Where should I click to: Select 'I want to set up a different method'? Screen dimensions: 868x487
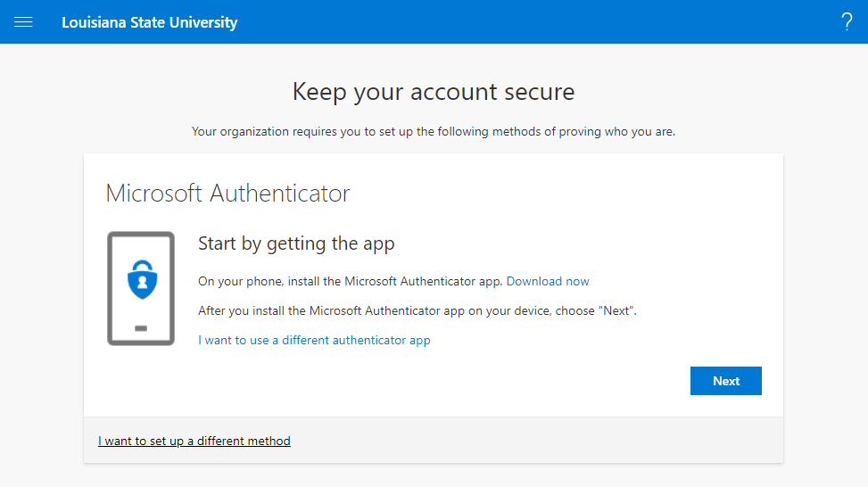pos(194,442)
